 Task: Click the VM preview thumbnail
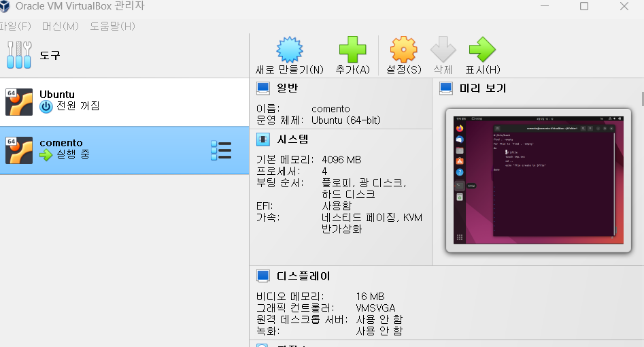point(539,180)
